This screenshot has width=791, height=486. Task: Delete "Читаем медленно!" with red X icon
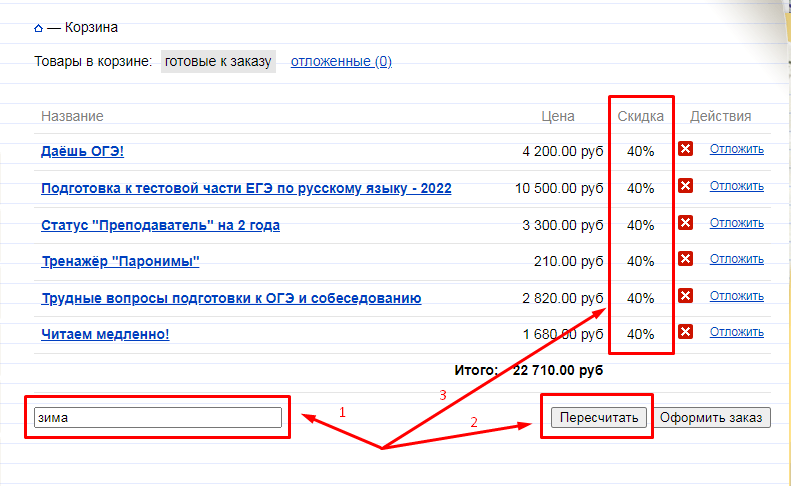685,332
